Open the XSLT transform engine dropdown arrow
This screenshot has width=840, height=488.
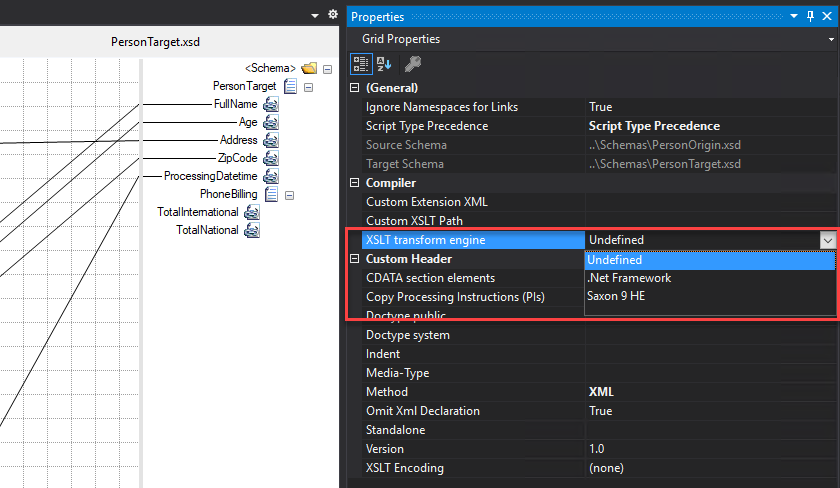(827, 240)
